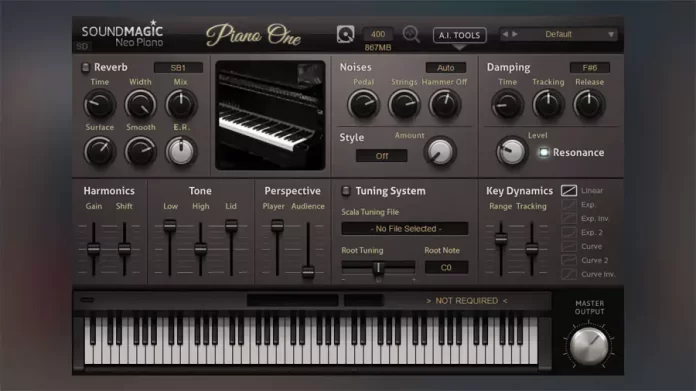Click the 867MB memory readout
Viewport: 696px width, 391px height.
coord(378,47)
